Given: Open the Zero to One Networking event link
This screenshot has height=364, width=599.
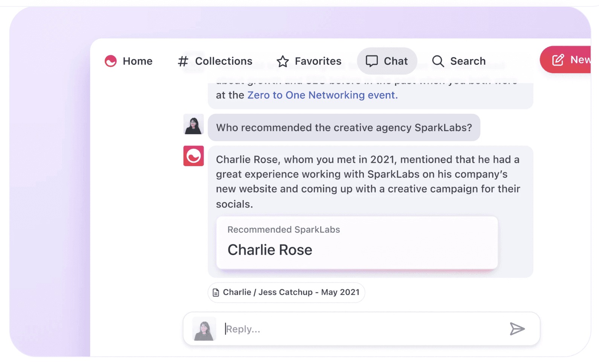Looking at the screenshot, I should [x=322, y=95].
